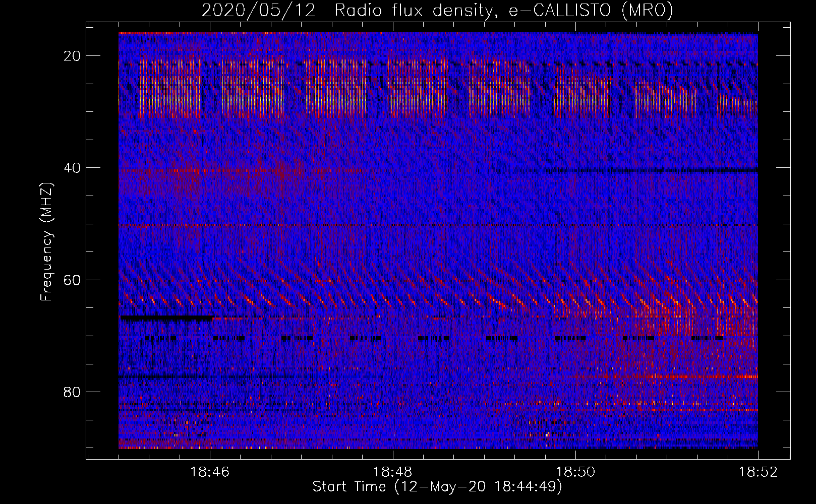Screen dimensions: 816x504
Task: Click the '18:50' time tick label
Action: [x=575, y=472]
